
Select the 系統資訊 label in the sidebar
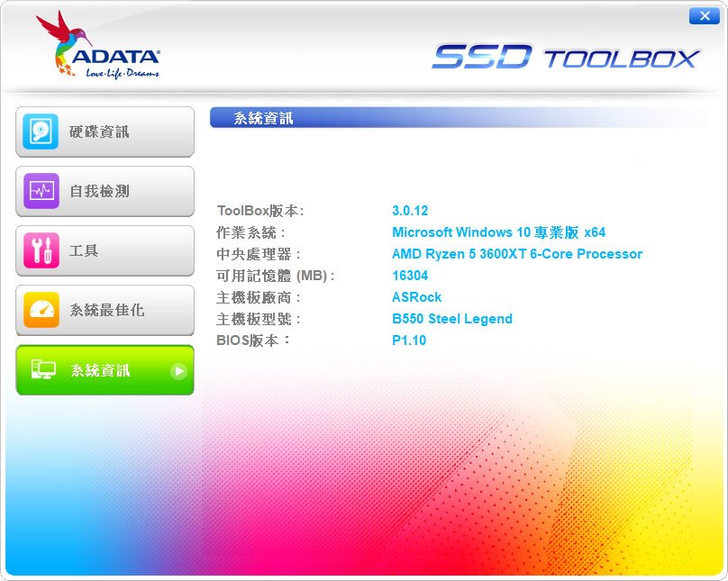tap(100, 370)
